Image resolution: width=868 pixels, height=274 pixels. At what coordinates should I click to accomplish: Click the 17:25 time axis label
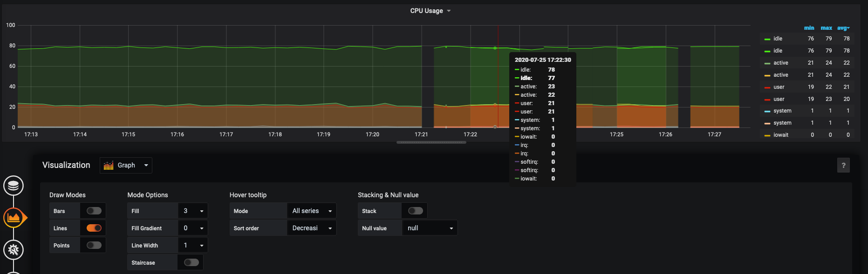click(616, 134)
